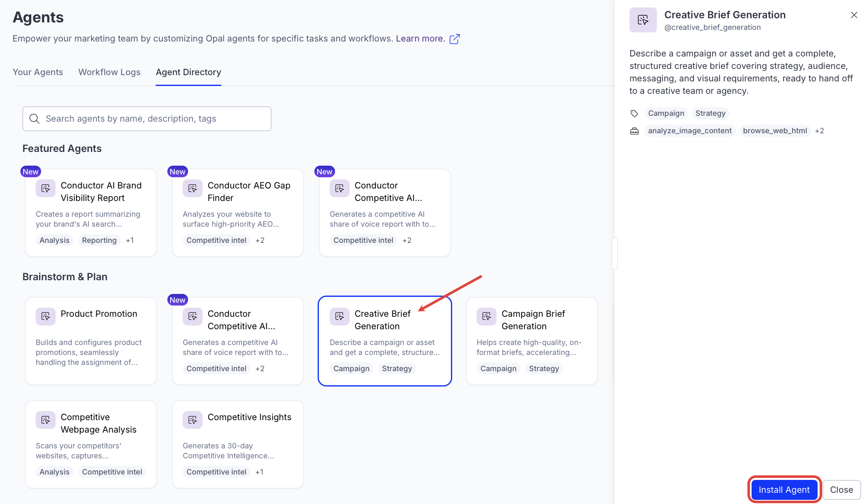Click Analysis tag on Competitive Webpage Analysis card
This screenshot has width=867, height=504.
(x=54, y=472)
